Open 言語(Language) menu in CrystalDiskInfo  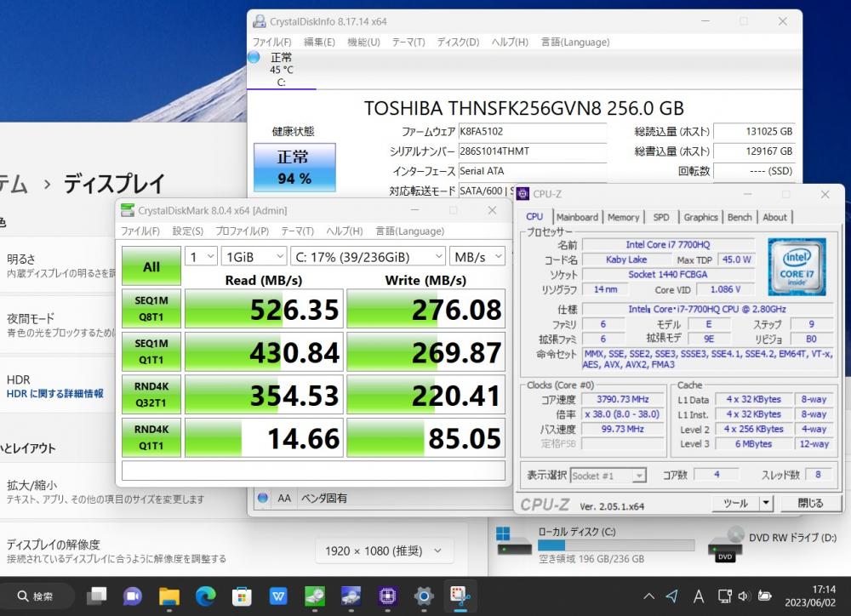point(575,43)
